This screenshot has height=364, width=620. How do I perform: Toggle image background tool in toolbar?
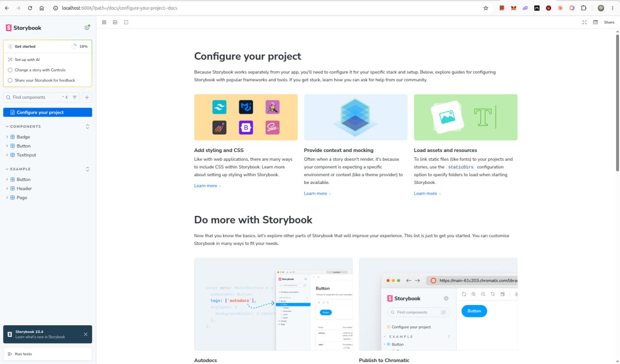click(115, 22)
